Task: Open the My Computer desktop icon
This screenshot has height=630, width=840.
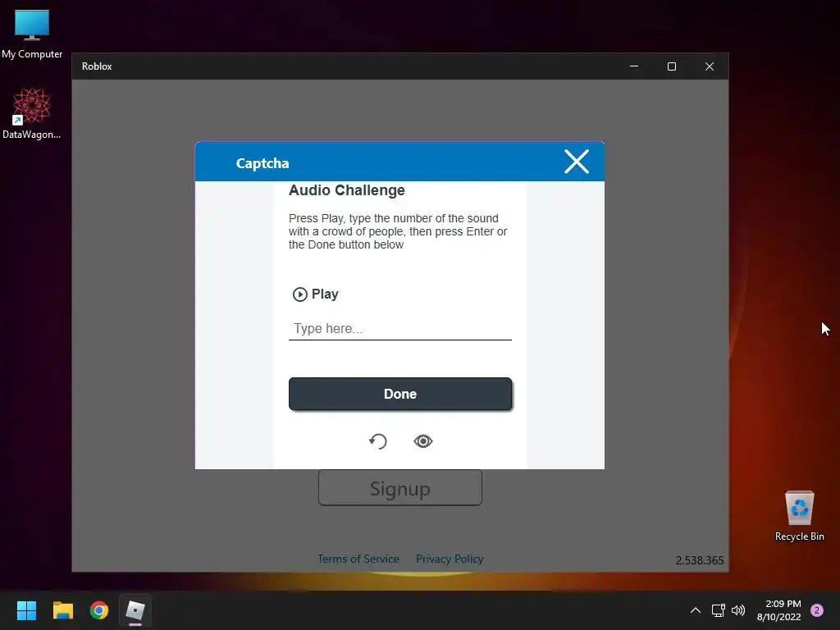Action: coord(32,34)
